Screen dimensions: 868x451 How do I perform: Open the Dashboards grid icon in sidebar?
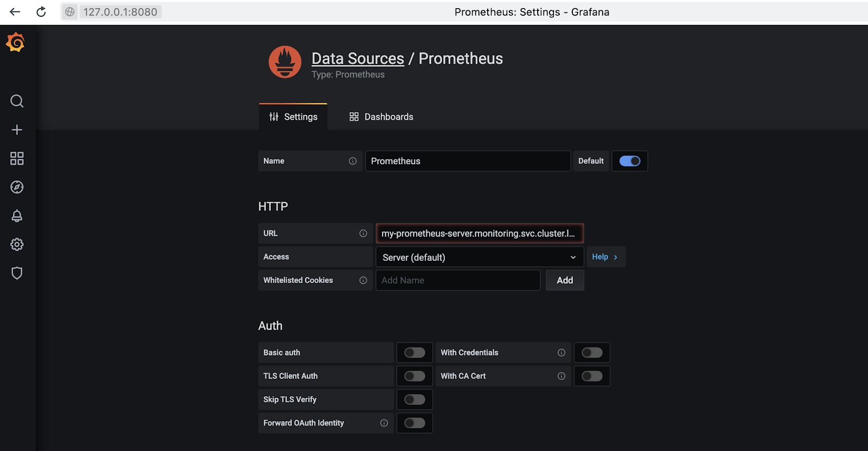point(17,158)
